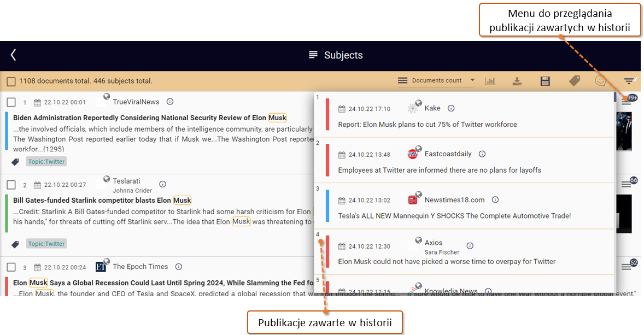Tick the checkbox for document 2

point(11,185)
